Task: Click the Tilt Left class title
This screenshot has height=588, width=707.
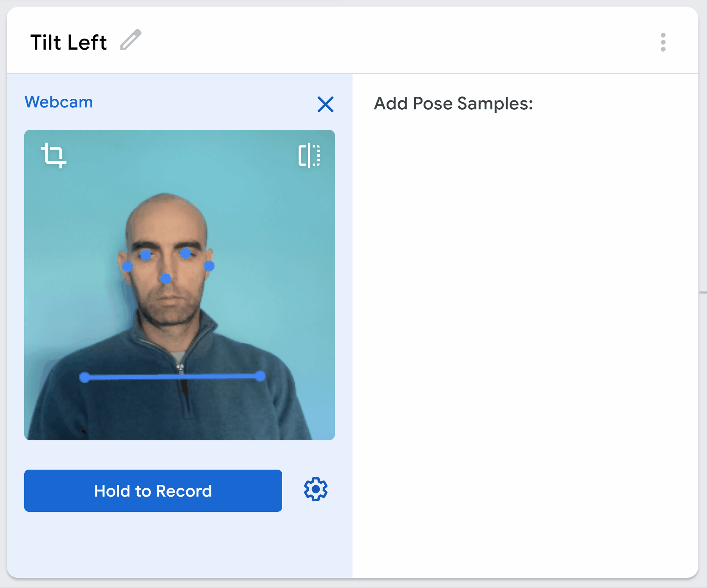Action: click(68, 42)
